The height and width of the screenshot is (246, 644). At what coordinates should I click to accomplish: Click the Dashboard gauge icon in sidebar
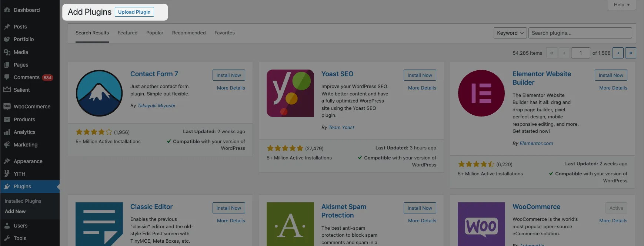click(7, 10)
